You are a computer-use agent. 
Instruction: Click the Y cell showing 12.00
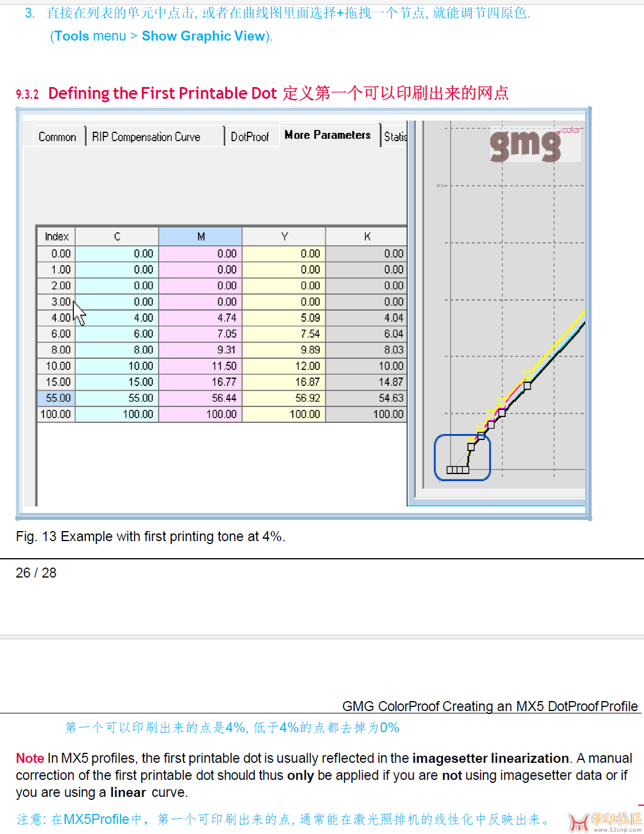point(284,366)
